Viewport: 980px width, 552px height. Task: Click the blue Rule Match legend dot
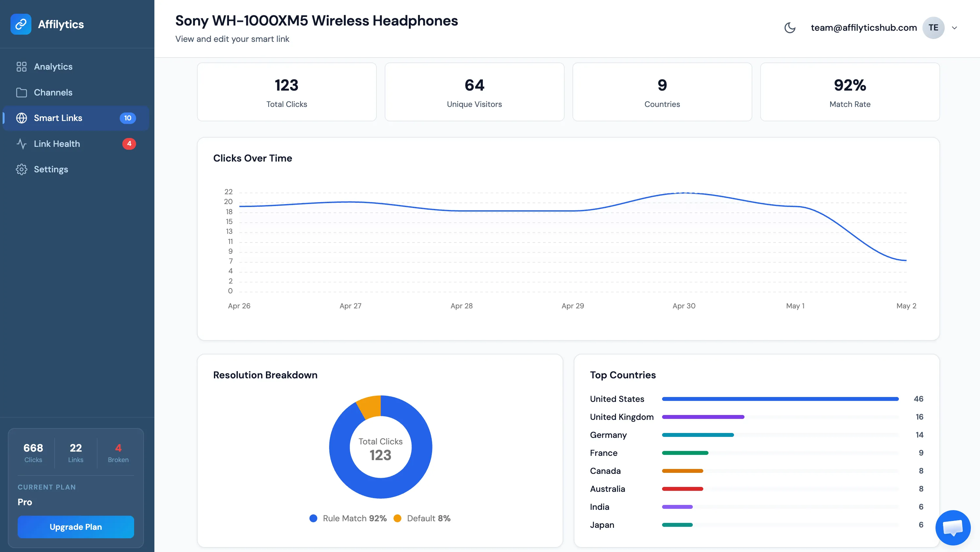tap(313, 518)
